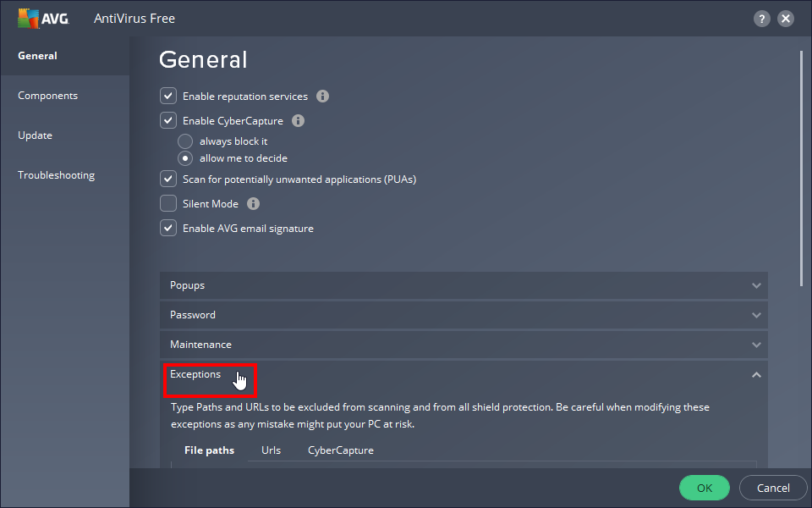Open the help question mark icon
Viewport: 812px width, 508px height.
pos(762,19)
